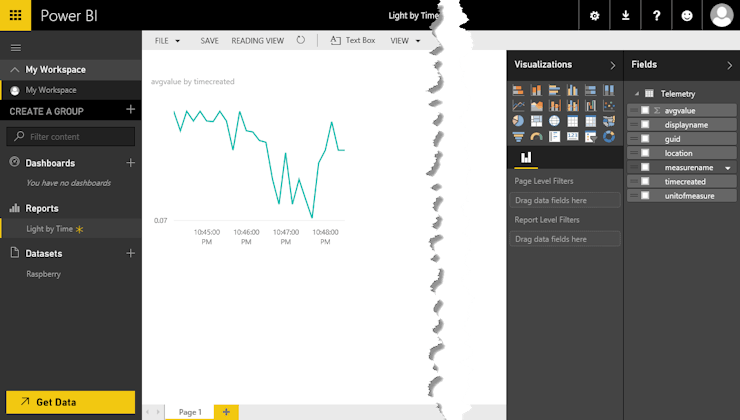This screenshot has width=740, height=420.
Task: Open the user account avatar
Action: tap(722, 16)
